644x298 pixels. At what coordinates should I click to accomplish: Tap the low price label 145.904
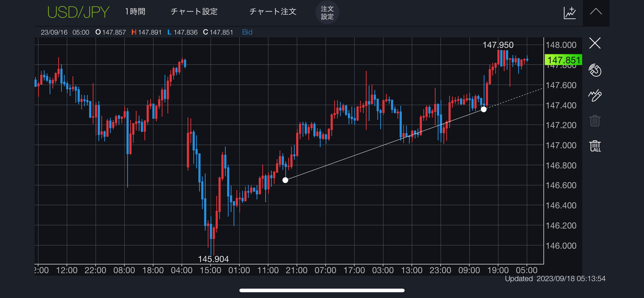coord(213,259)
